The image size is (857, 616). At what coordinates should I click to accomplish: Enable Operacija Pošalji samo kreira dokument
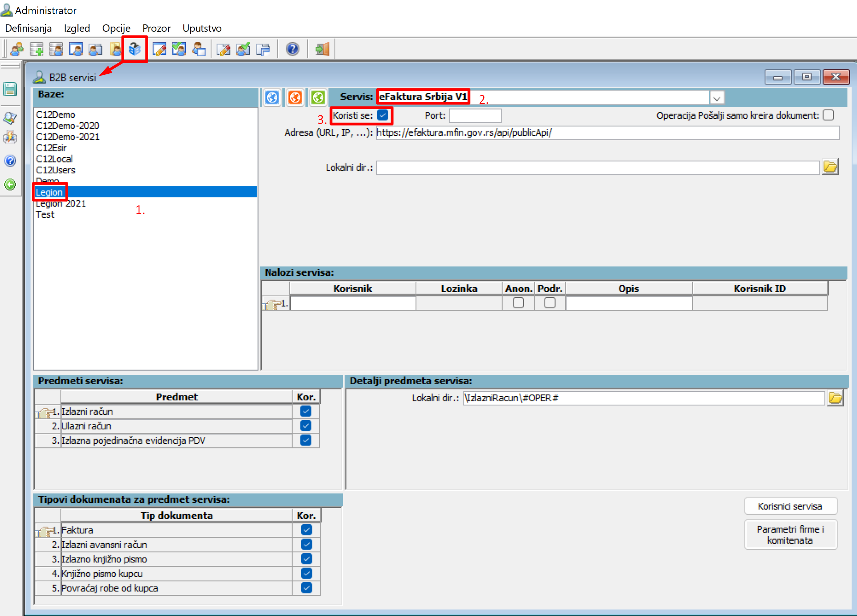click(828, 115)
